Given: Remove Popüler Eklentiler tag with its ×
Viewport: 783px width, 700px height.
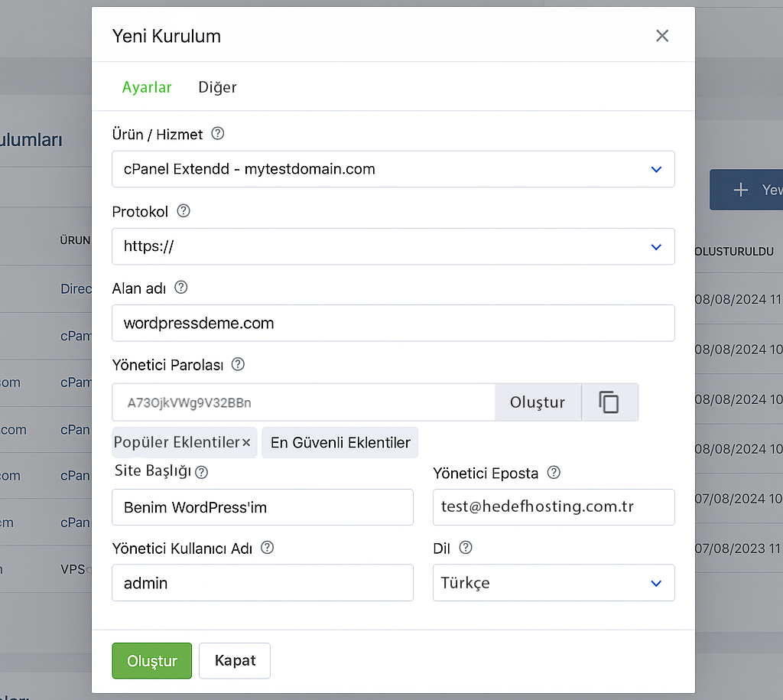Looking at the screenshot, I should 246,443.
